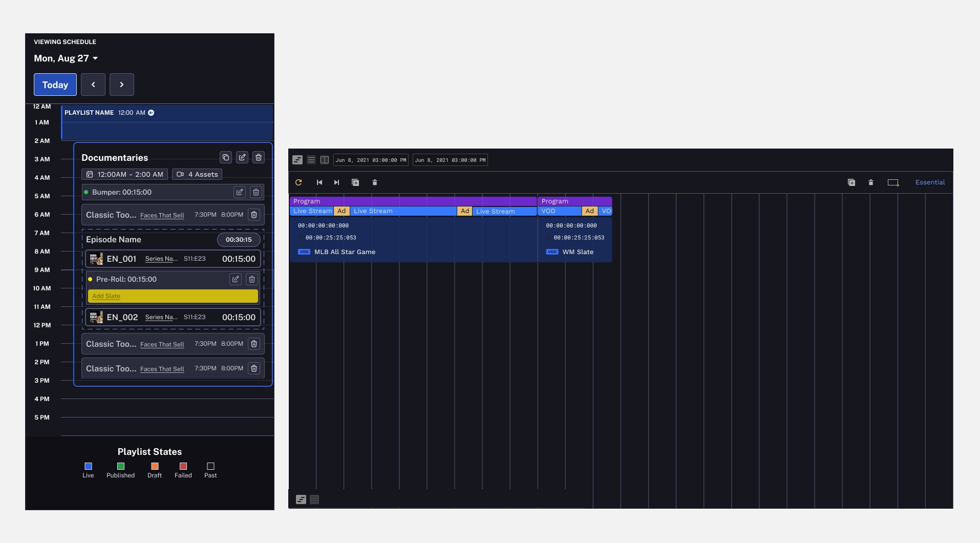This screenshot has height=543, width=980.
Task: Edit the Pre-Roll 00:15:00 item
Action: point(236,279)
